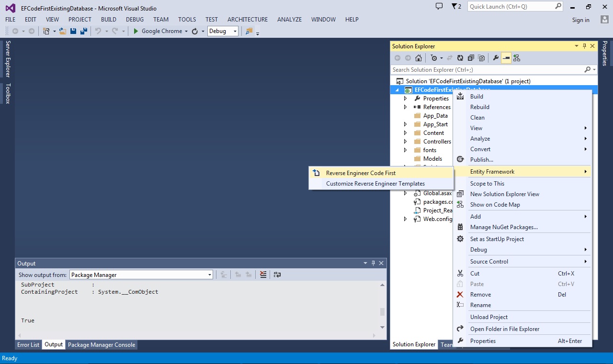Image resolution: width=613 pixels, height=364 pixels.
Task: Expand the References node in tree
Action: click(405, 107)
